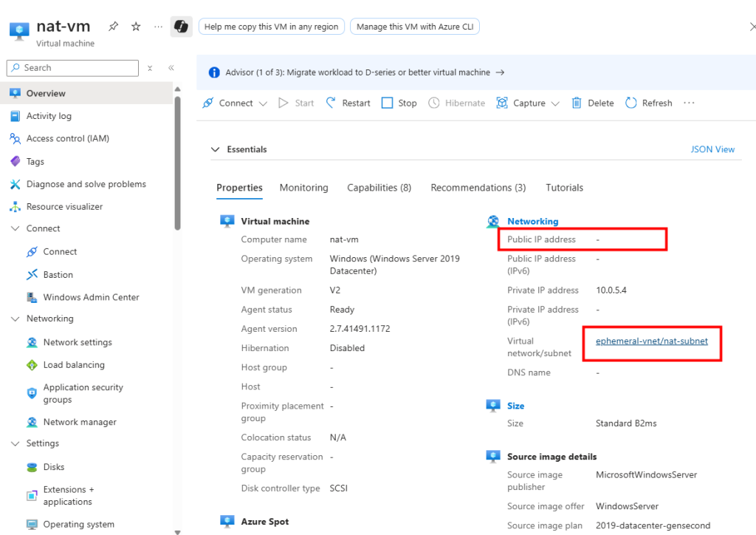Screen dimensions: 756x535
Task: Select the private IP value 10.0.5.4
Action: pyautogui.click(x=611, y=290)
